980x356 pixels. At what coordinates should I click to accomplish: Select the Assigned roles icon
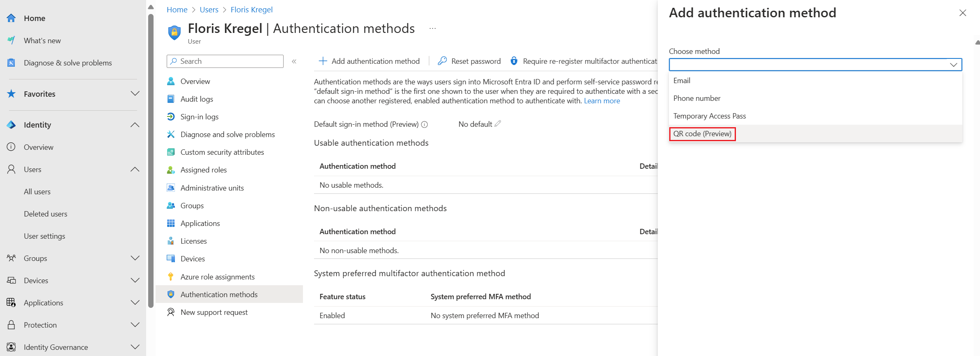coord(171,170)
